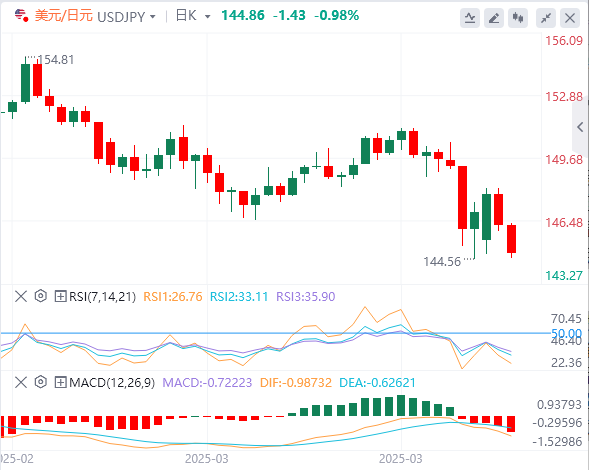Click the last red MACD histogram bar

(511, 424)
